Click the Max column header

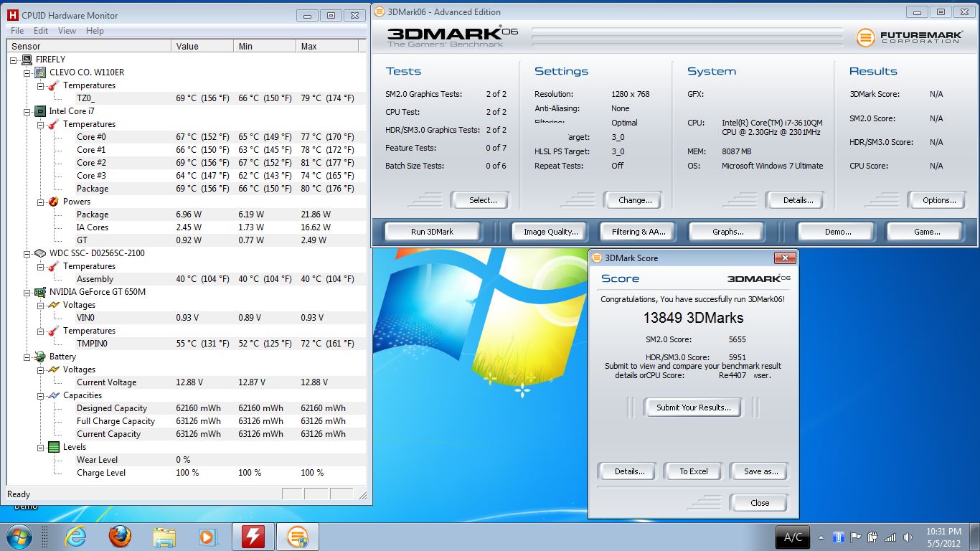(x=327, y=46)
